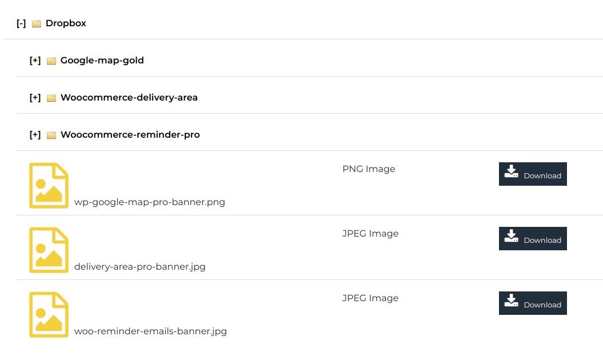The image size is (603, 364).
Task: Click the JPEG Image label on the second row
Action: click(x=369, y=233)
